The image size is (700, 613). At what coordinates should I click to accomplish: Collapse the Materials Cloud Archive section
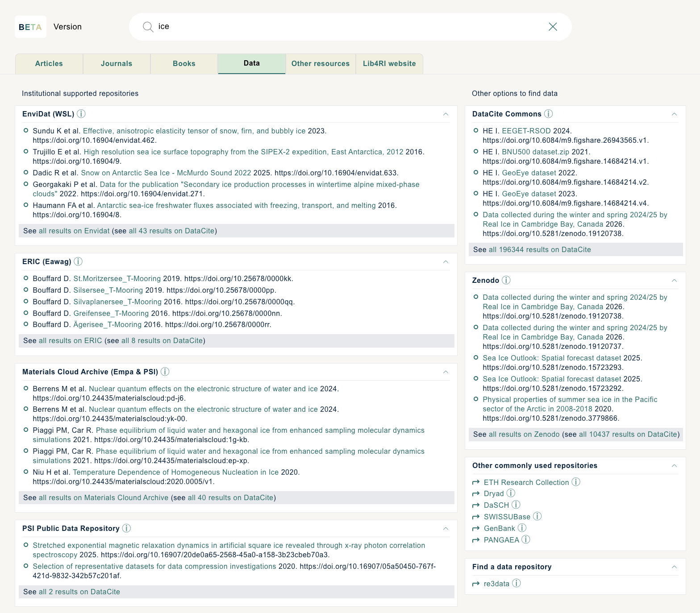[446, 372]
